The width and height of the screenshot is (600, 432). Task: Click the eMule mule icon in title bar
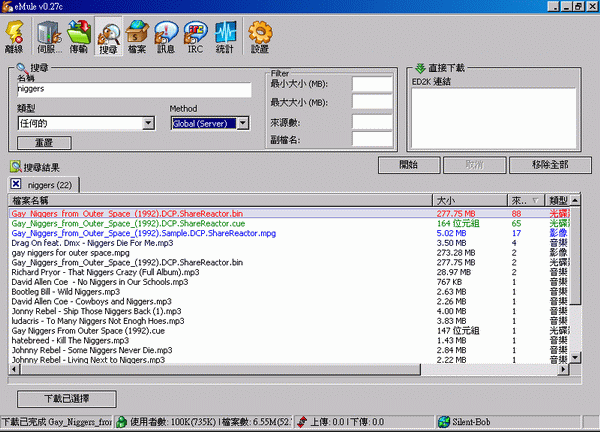click(x=7, y=6)
